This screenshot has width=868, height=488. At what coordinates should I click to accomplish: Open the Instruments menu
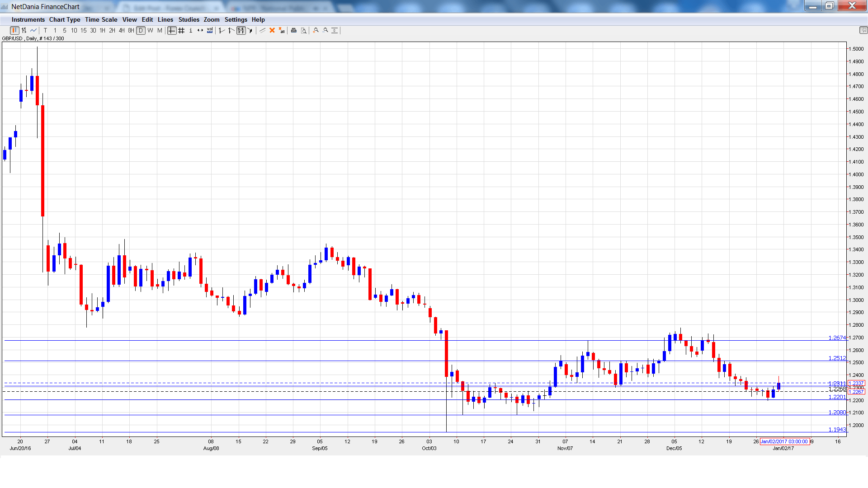tap(28, 20)
